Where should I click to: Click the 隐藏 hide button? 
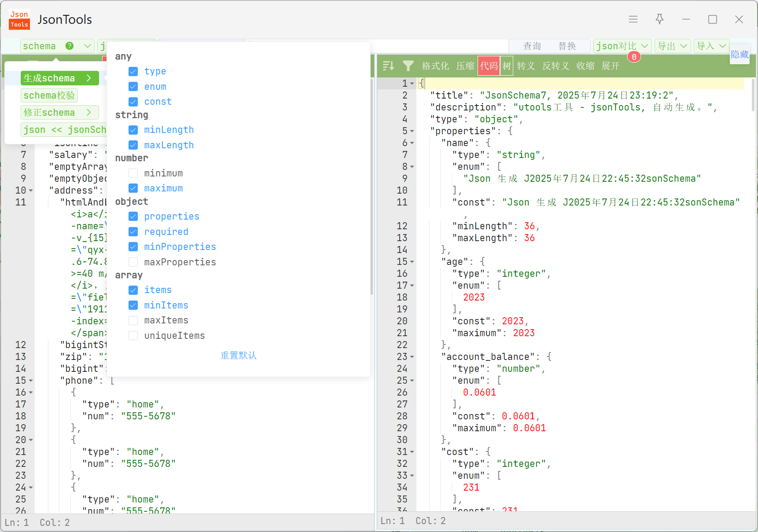(740, 54)
